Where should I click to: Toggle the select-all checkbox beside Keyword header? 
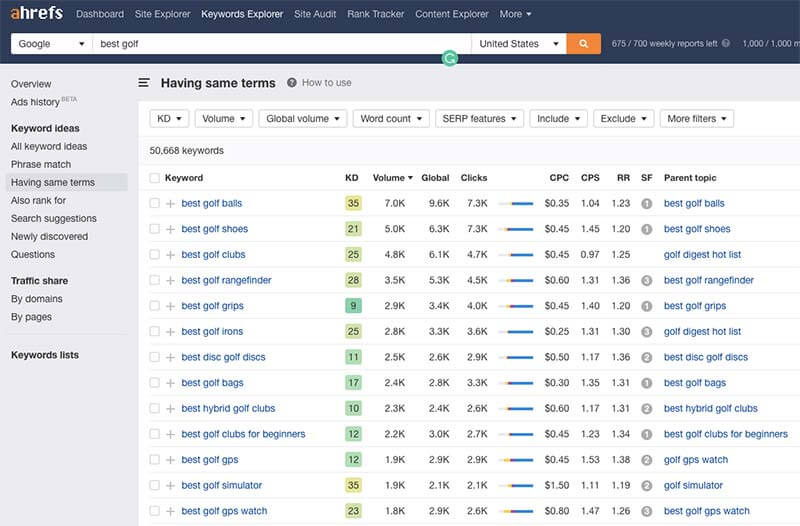(x=154, y=178)
